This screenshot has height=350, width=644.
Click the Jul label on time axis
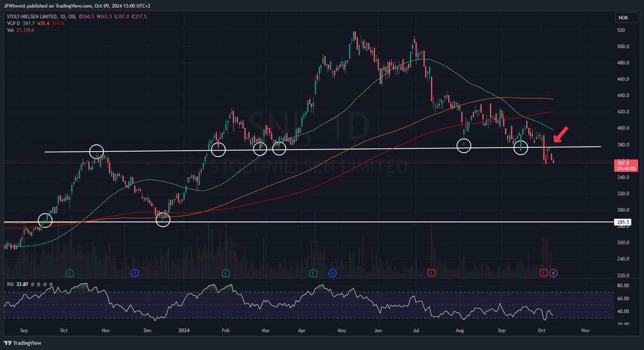pyautogui.click(x=415, y=331)
